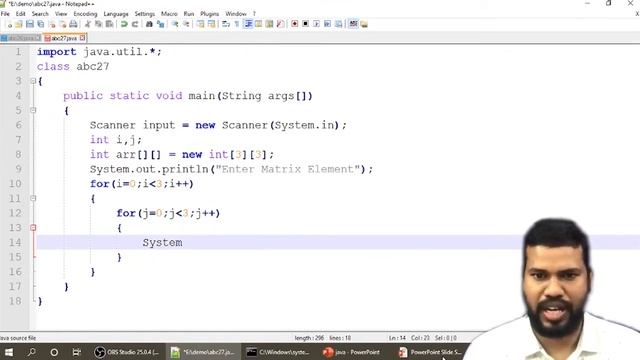Click line number 10 in the margin
This screenshot has width=640, height=360.
point(15,184)
